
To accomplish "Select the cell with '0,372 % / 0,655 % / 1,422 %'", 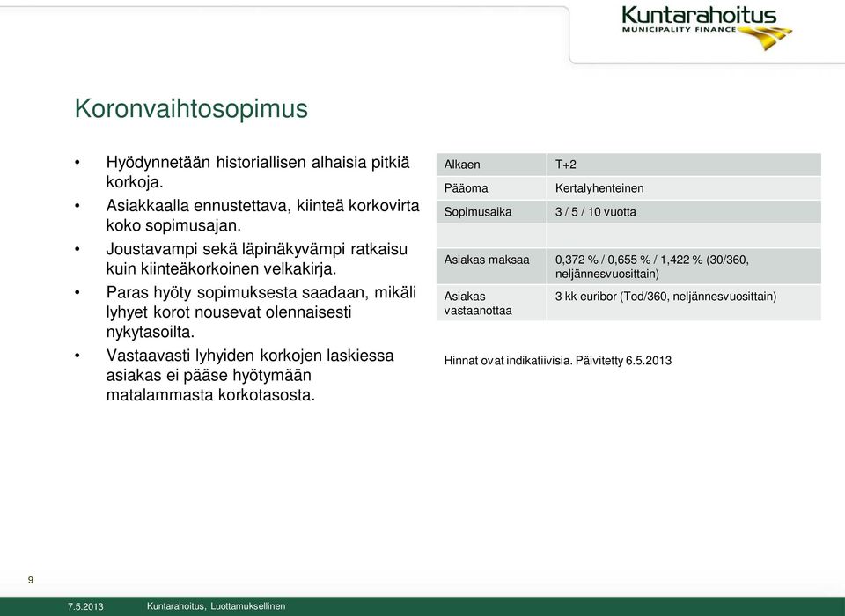I will click(684, 267).
